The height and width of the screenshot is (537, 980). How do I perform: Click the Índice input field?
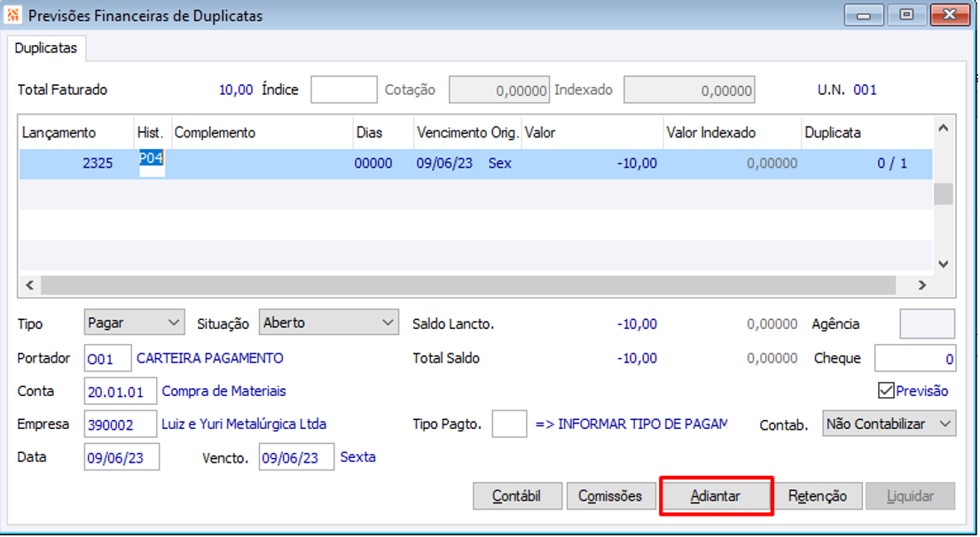point(344,89)
